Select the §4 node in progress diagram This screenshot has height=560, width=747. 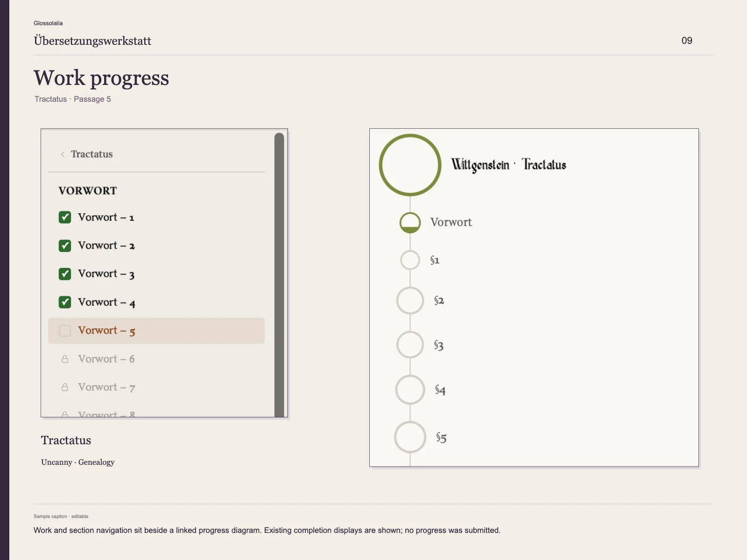pos(410,390)
